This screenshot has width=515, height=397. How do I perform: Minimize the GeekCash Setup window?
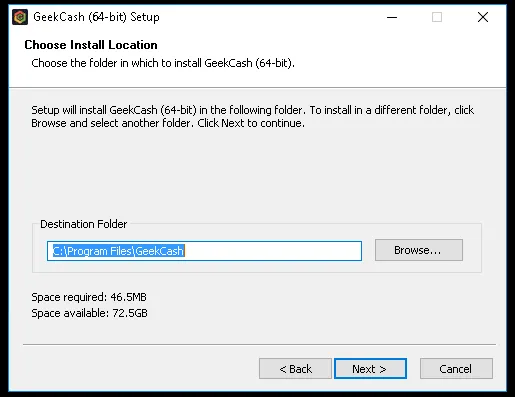[392, 17]
